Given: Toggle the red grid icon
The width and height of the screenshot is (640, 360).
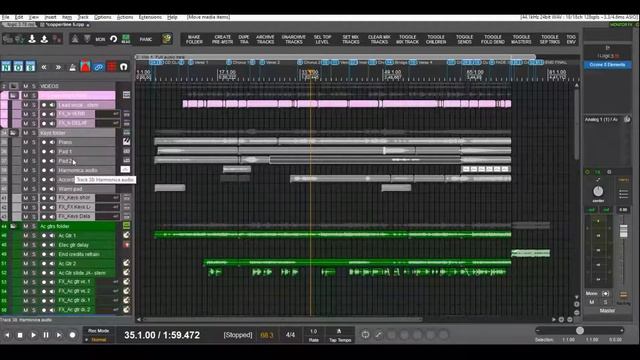Looking at the screenshot, I should click(111, 67).
